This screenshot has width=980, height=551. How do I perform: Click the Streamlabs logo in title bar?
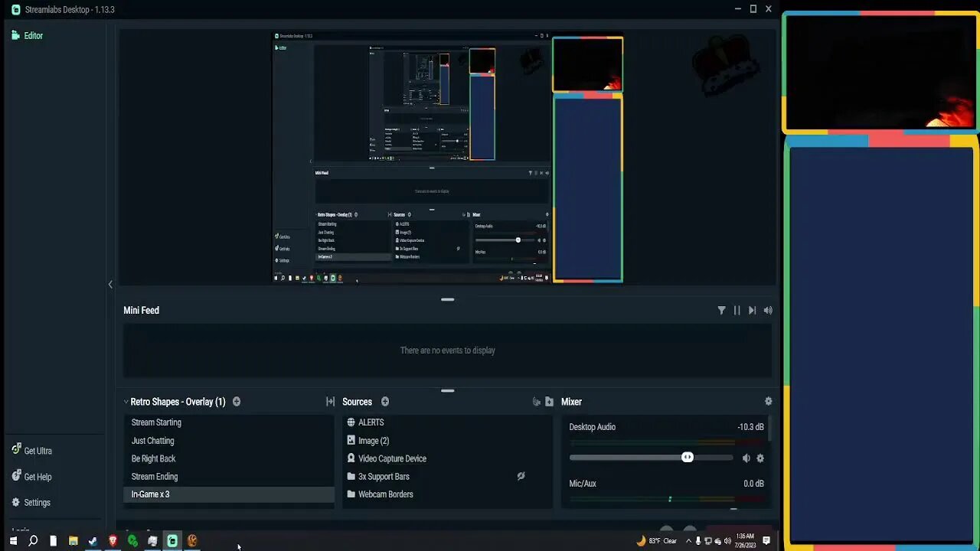click(x=16, y=9)
